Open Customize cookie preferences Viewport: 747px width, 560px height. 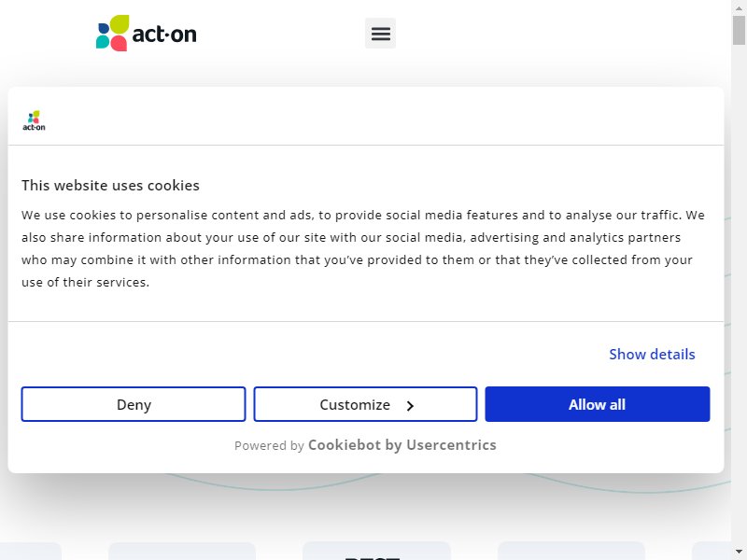tap(365, 404)
